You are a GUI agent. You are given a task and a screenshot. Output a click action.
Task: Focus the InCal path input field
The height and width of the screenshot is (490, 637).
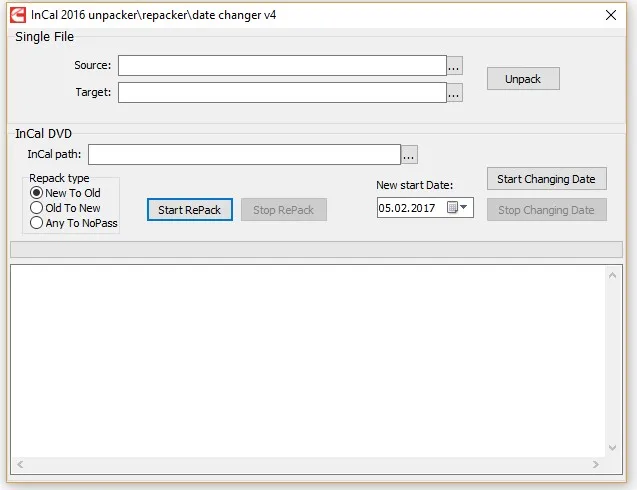[x=245, y=155]
